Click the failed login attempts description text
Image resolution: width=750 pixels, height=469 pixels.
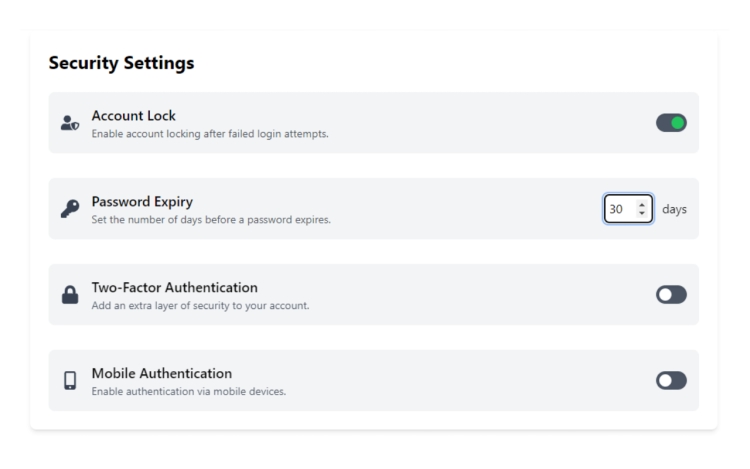(210, 134)
